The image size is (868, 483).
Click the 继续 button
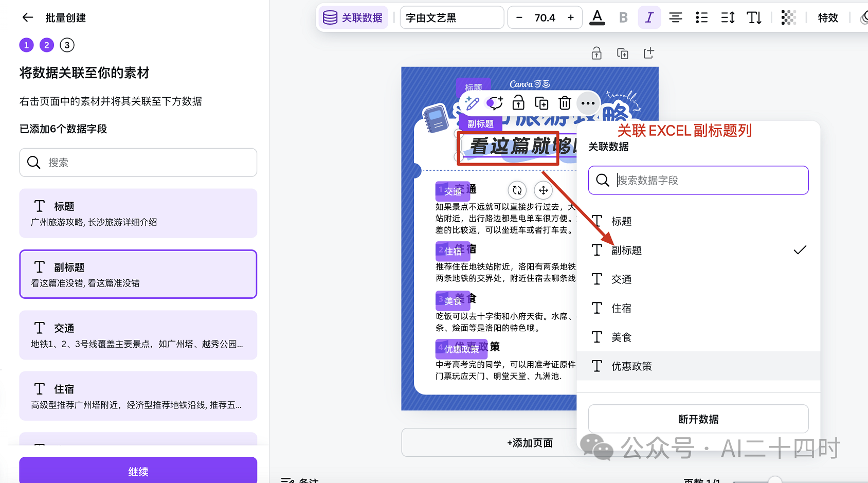coord(138,471)
